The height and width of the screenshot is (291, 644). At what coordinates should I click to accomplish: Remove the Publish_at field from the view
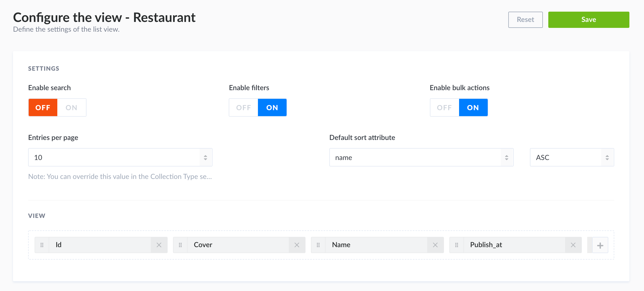click(x=573, y=245)
